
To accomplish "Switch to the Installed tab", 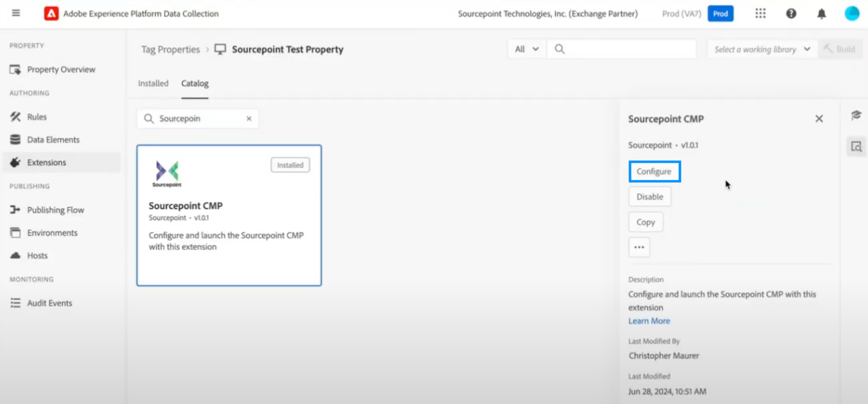I will [153, 83].
